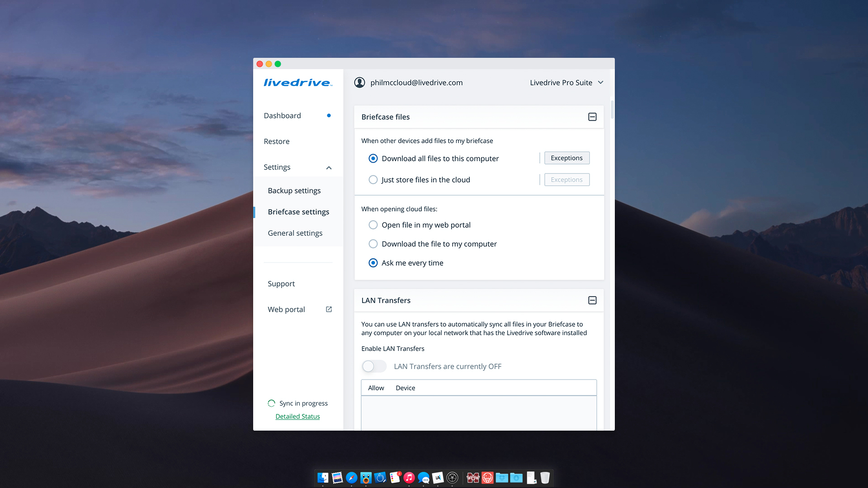Open the Detailed Status link
Image resolution: width=868 pixels, height=488 pixels.
(x=297, y=417)
